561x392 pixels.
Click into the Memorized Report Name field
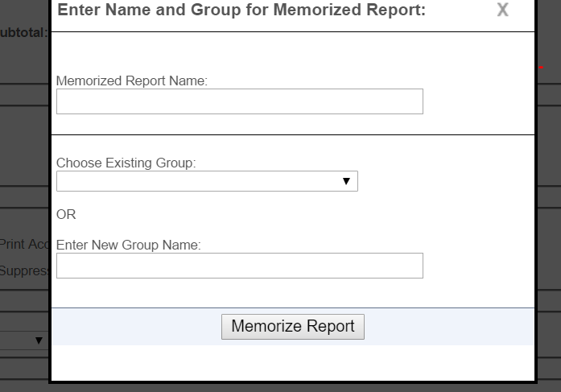click(240, 101)
